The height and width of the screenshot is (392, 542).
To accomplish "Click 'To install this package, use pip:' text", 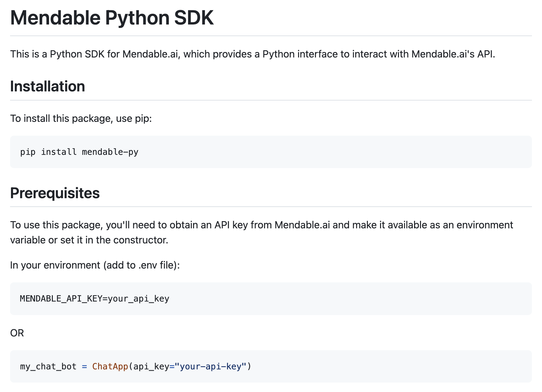I will pos(81,119).
